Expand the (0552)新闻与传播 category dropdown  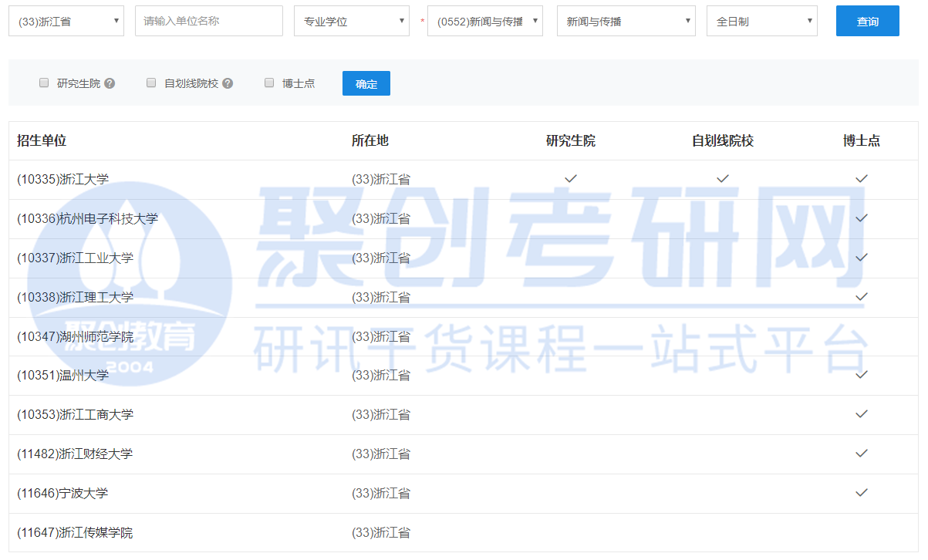(485, 21)
